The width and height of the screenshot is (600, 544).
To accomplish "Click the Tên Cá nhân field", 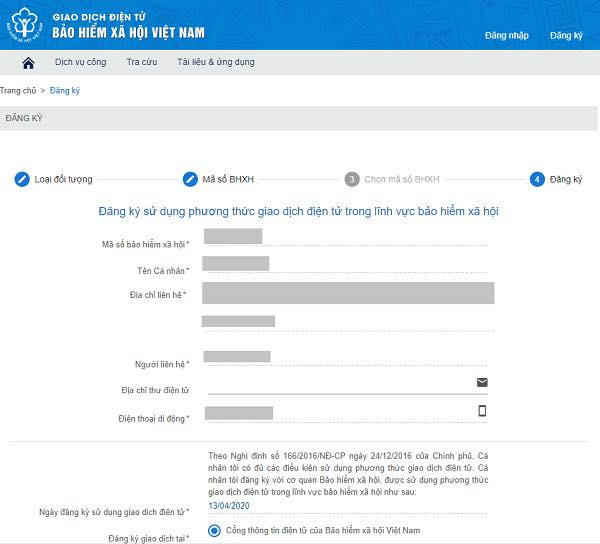I will (345, 264).
